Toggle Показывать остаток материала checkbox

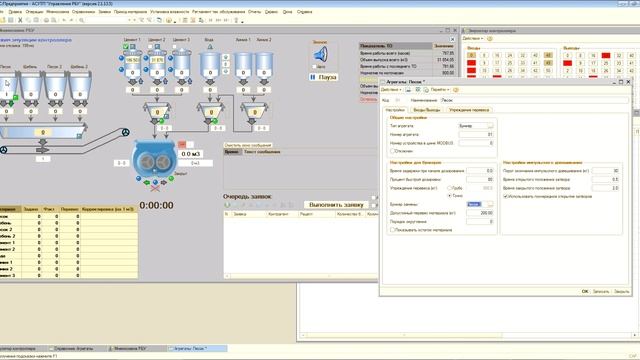pos(392,230)
